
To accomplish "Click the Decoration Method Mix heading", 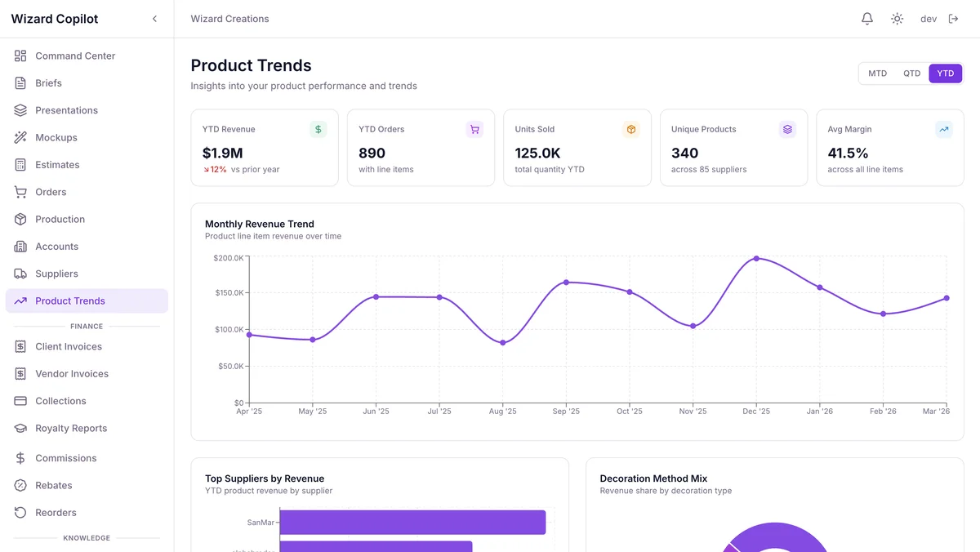I will 653,479.
